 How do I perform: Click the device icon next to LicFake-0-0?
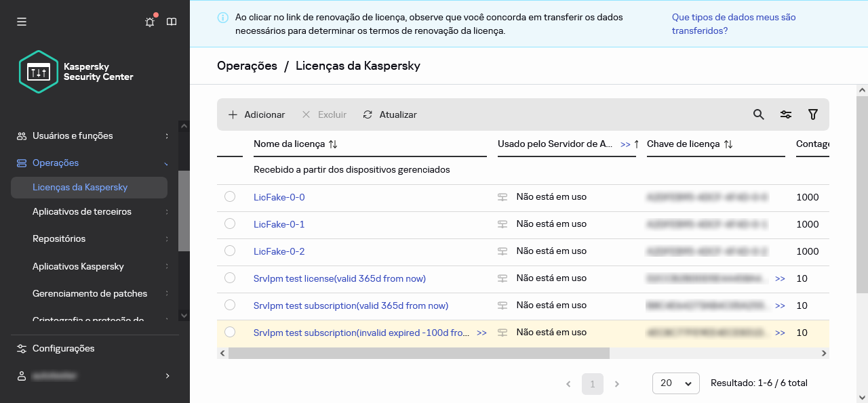click(x=502, y=196)
